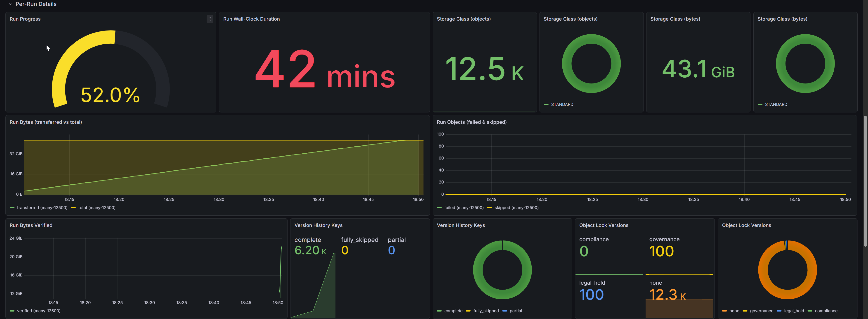
Task: Collapse the Per-Run Details row
Action: [x=10, y=4]
